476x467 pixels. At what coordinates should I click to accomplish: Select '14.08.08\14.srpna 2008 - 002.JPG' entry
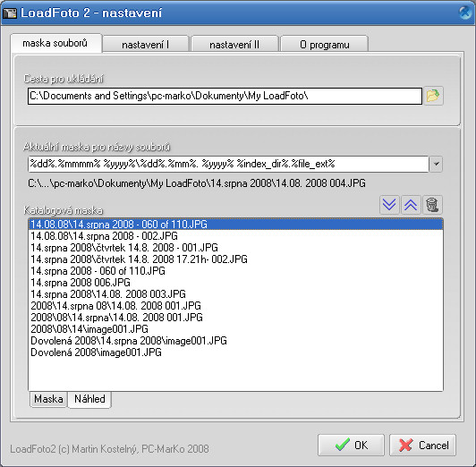click(x=235, y=236)
